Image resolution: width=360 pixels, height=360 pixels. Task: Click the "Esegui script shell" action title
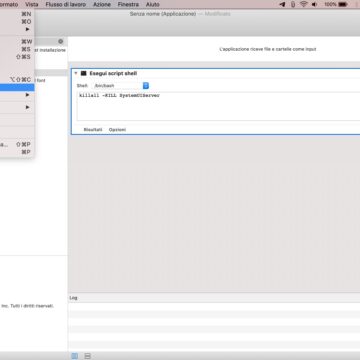(113, 73)
